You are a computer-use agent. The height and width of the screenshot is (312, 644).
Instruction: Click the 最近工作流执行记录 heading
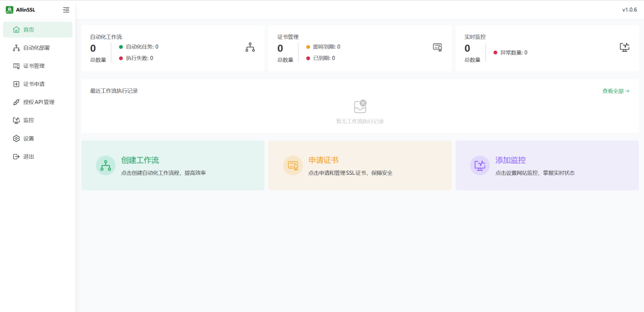pos(114,91)
